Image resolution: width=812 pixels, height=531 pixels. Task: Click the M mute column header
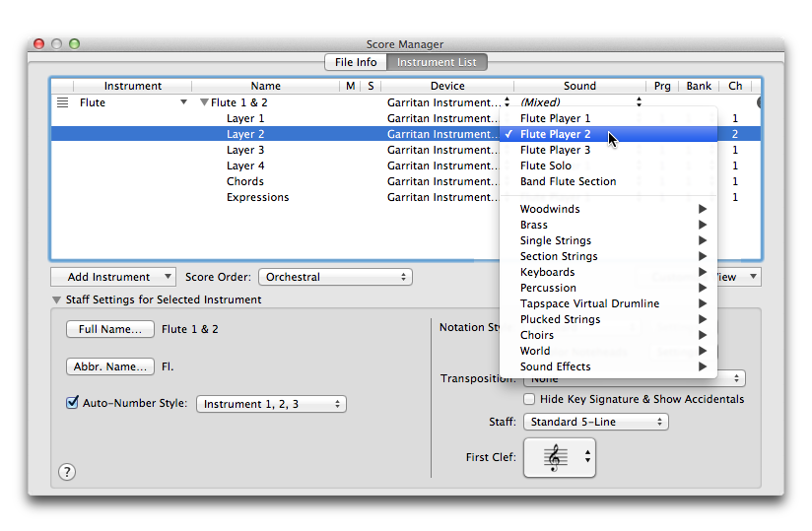(351, 86)
